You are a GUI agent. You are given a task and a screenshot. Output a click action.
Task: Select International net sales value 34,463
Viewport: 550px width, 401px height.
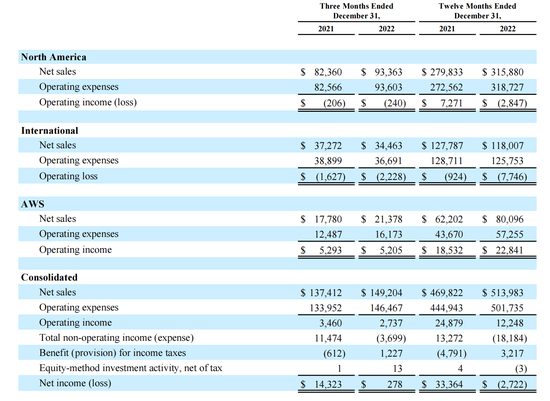[388, 146]
